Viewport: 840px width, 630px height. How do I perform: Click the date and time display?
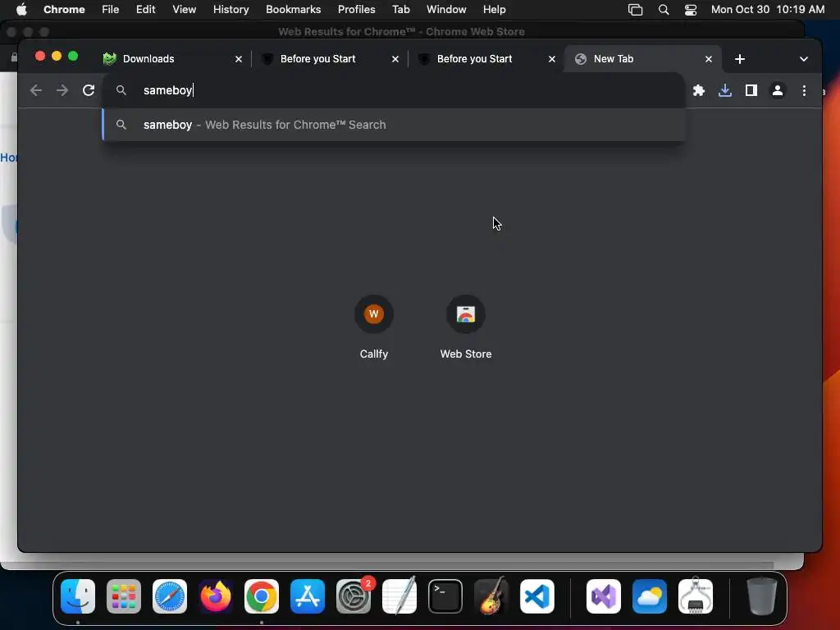[x=768, y=10]
